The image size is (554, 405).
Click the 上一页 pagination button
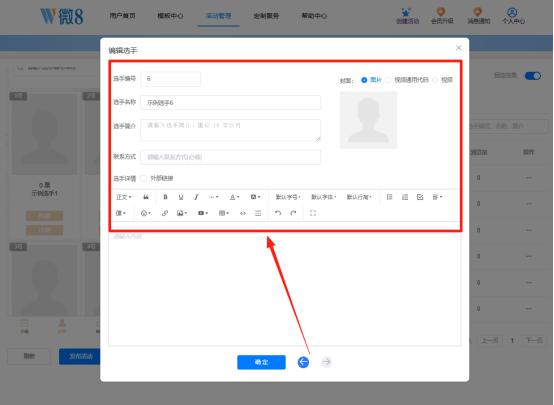coord(490,340)
